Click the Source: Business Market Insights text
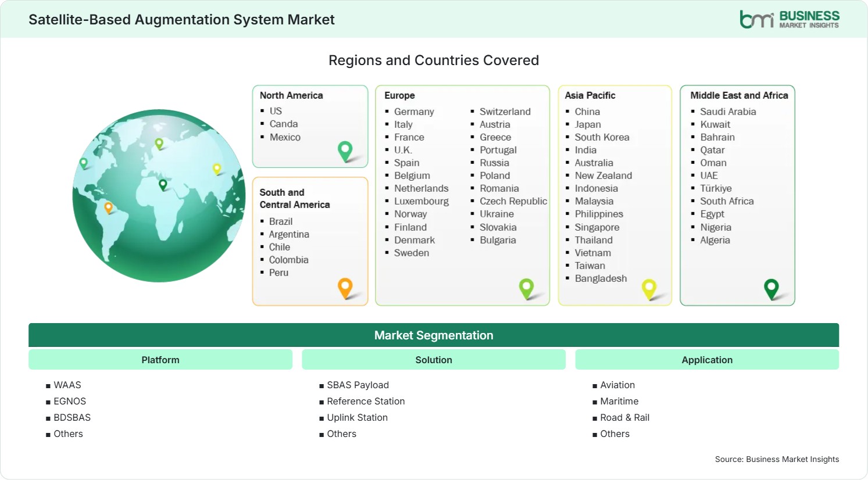Viewport: 868px width, 480px height. (x=777, y=459)
